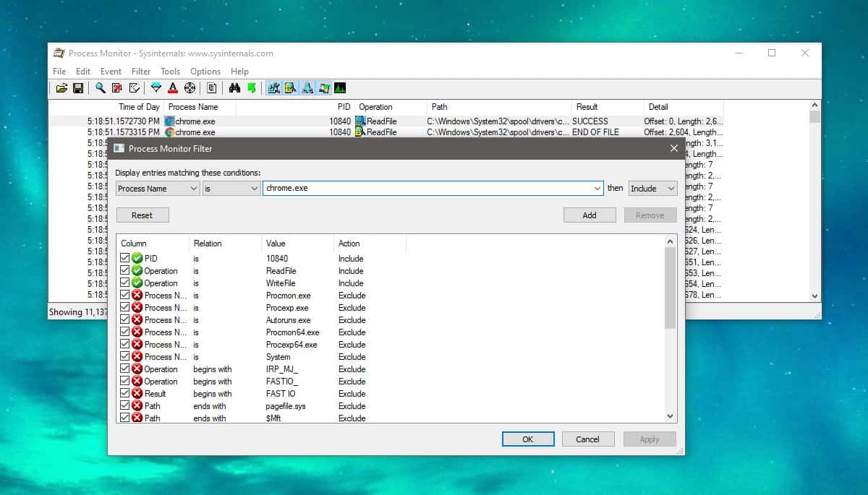
Task: Click the Jump to object green arrow icon
Action: click(x=251, y=88)
